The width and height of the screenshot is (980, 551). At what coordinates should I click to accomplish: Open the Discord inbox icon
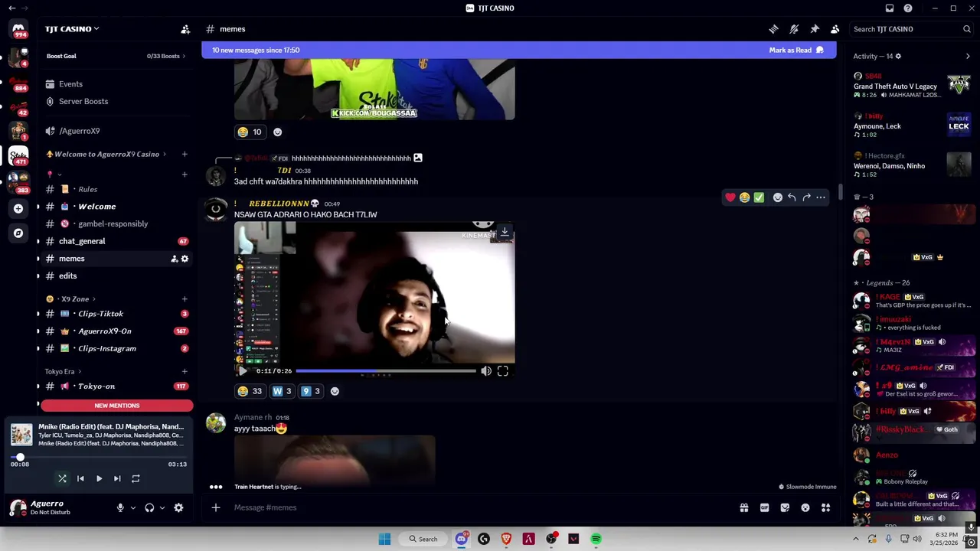tap(890, 8)
